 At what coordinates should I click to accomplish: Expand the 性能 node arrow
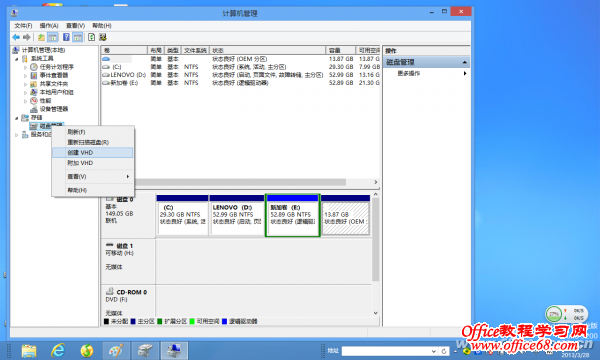tap(25, 101)
